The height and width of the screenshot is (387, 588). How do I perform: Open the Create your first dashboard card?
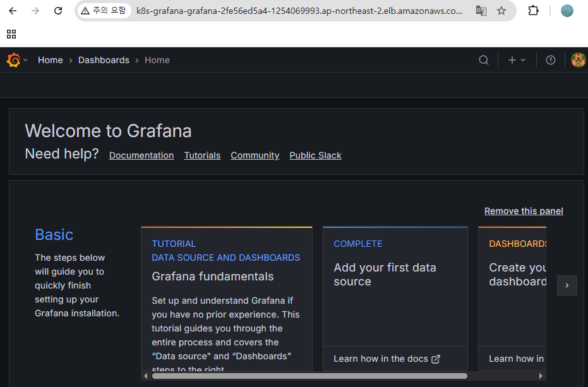click(x=512, y=299)
